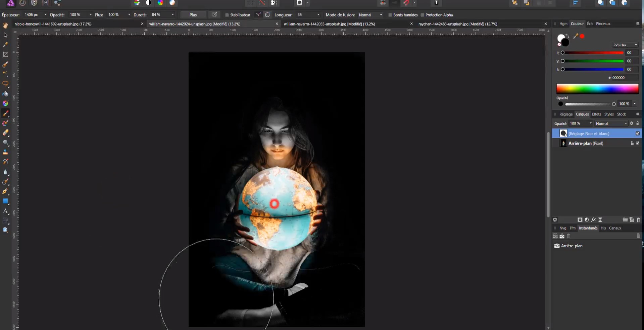Image resolution: width=644 pixels, height=330 pixels.
Task: Open the Adjustments half-circle icon in Layers panel
Action: 587,220
